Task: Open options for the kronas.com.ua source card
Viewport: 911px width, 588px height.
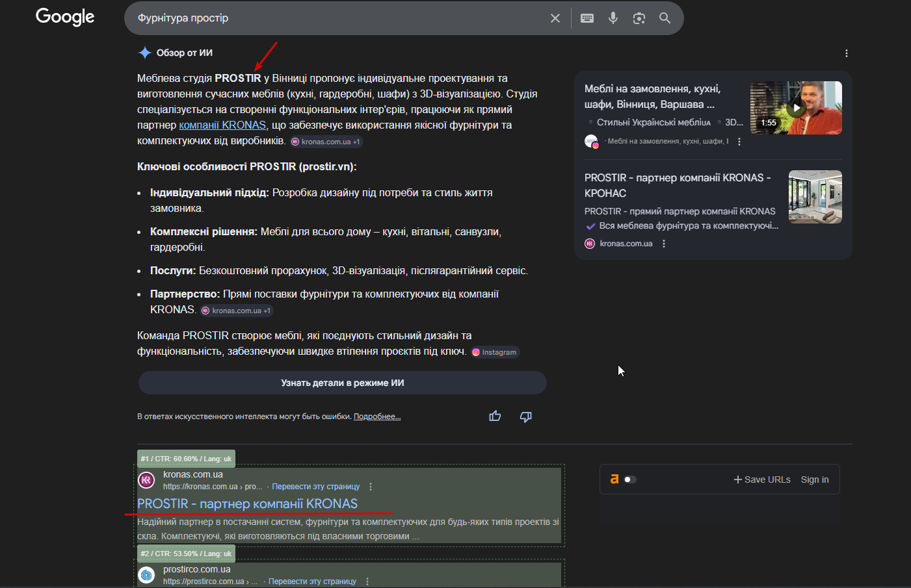Action: pos(664,244)
